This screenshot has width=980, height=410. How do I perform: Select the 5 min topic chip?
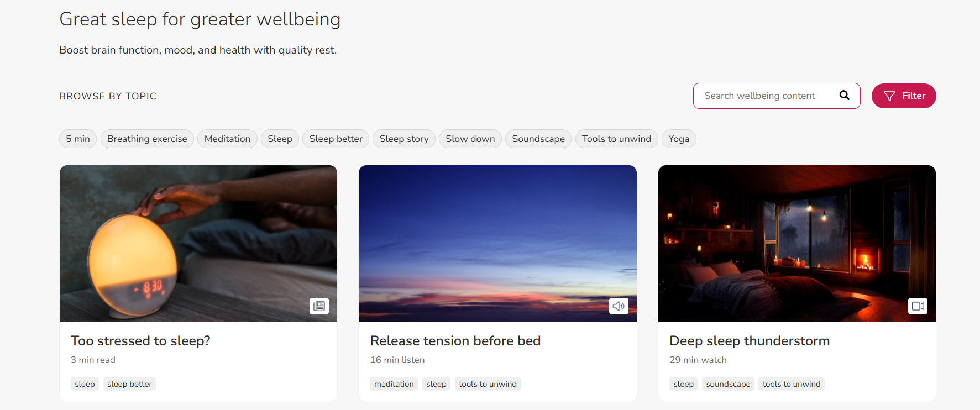pos(78,139)
